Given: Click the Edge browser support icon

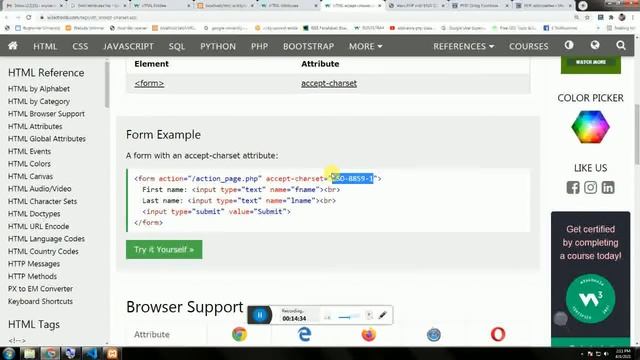Looking at the screenshot, I should [x=304, y=334].
